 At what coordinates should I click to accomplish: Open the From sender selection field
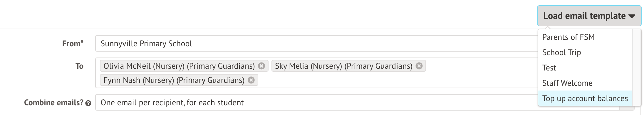(x=316, y=44)
